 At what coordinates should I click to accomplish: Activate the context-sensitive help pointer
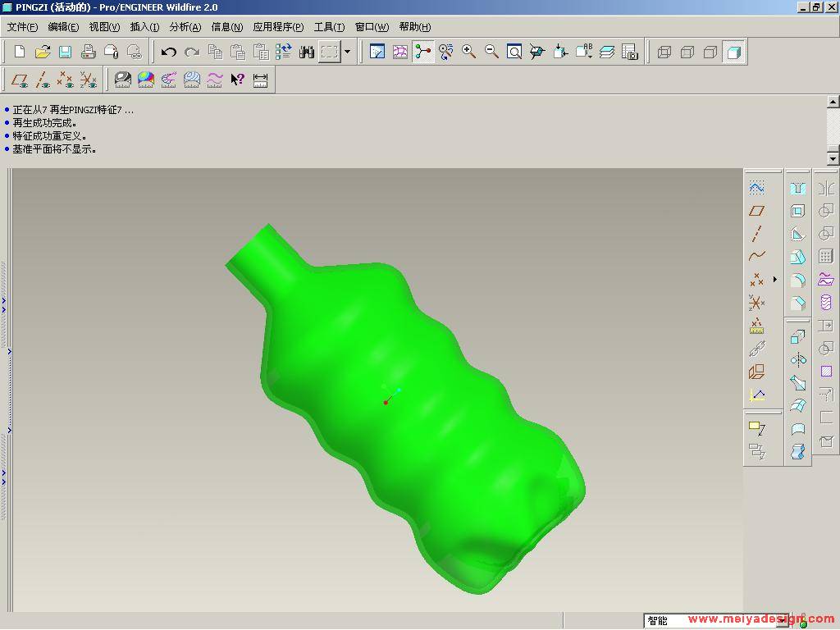tap(237, 80)
